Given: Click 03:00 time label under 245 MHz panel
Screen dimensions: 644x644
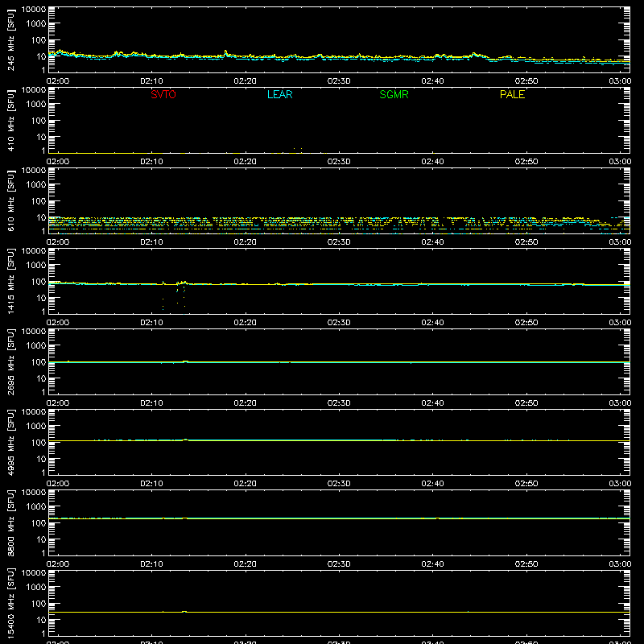Looking at the screenshot, I should [x=620, y=81].
